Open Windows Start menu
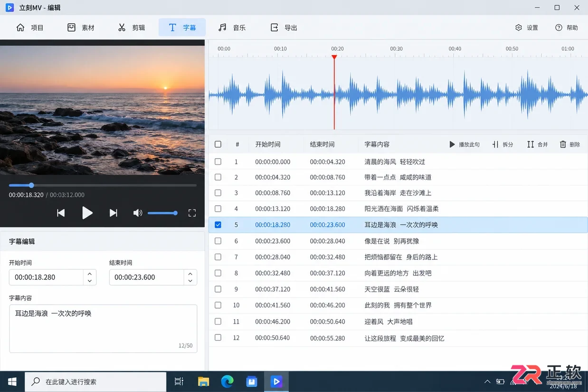Image resolution: width=588 pixels, height=392 pixels. pyautogui.click(x=12, y=382)
